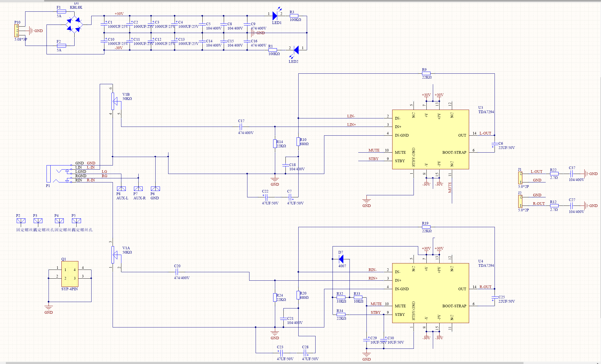Select the V1A 50KΩ potentiometer symbol
Screen dimensions: 601x364
click(x=113, y=255)
